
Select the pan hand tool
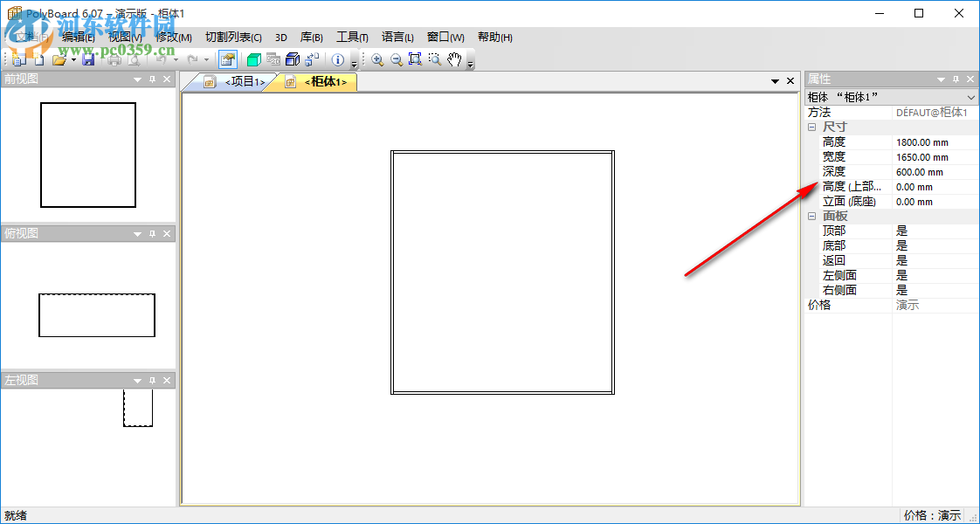(x=454, y=59)
